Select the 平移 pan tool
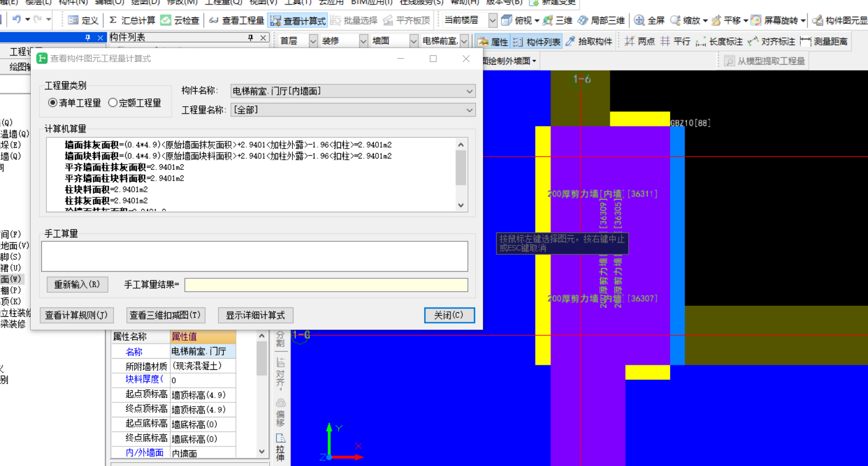Image resolution: width=868 pixels, height=466 pixels. point(726,20)
